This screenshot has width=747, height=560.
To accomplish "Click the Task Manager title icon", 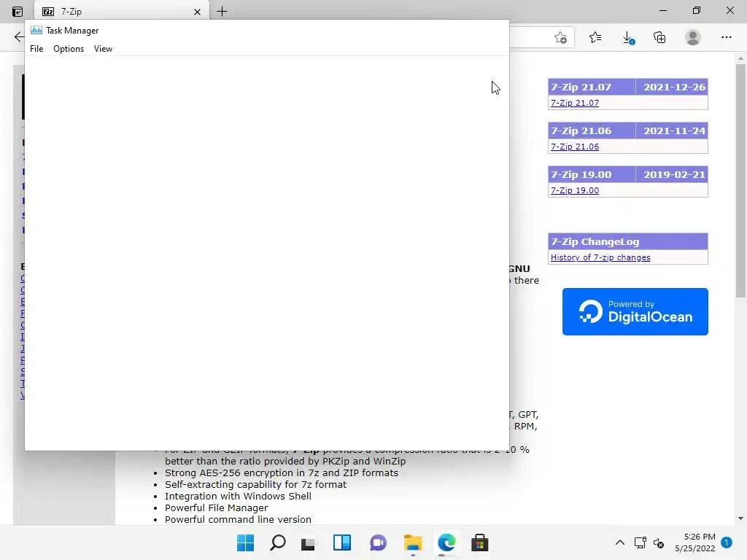I will click(36, 31).
